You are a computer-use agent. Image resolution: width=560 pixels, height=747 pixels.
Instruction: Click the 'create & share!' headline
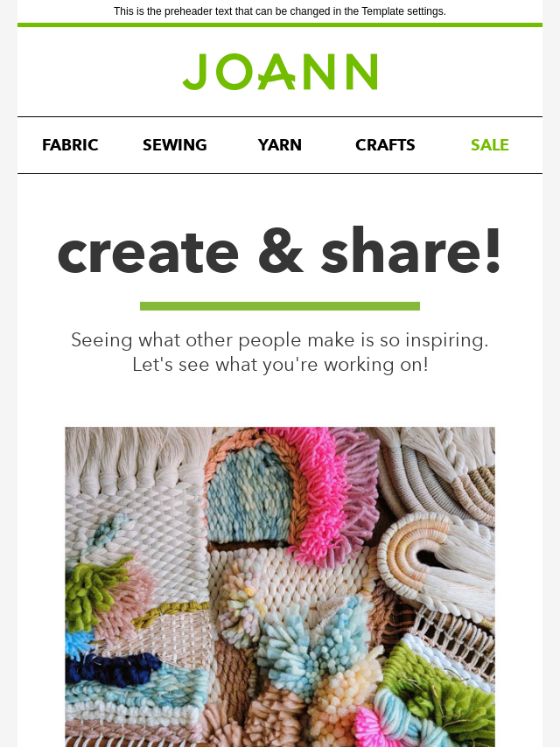(280, 252)
